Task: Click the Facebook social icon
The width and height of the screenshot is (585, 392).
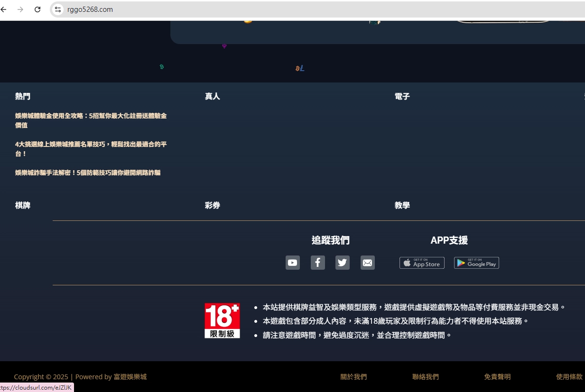Action: click(x=317, y=263)
